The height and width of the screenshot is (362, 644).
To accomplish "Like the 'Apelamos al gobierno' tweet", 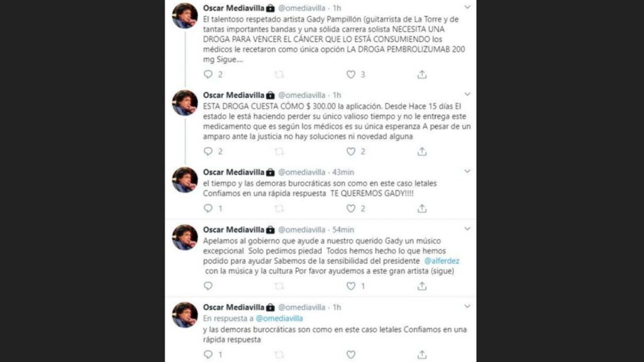I will click(351, 286).
